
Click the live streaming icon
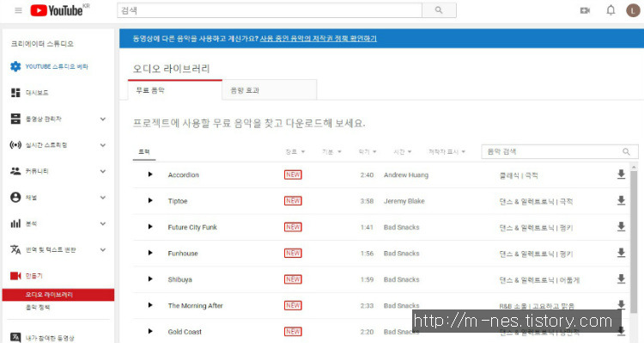15,144
